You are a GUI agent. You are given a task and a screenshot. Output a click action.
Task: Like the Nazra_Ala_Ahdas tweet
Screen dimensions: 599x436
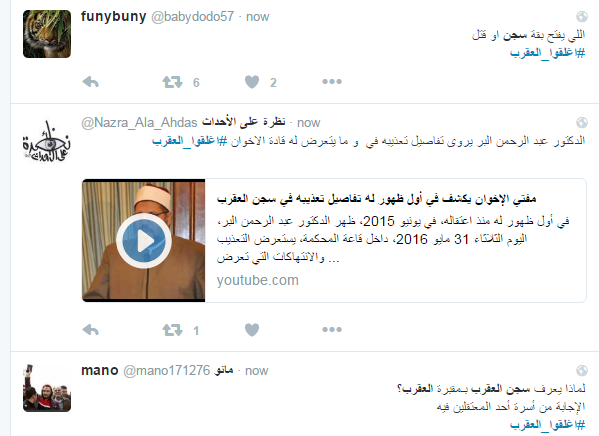[252, 330]
